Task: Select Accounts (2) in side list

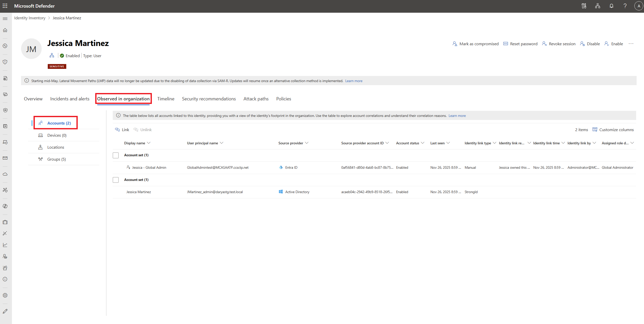Action: point(59,123)
